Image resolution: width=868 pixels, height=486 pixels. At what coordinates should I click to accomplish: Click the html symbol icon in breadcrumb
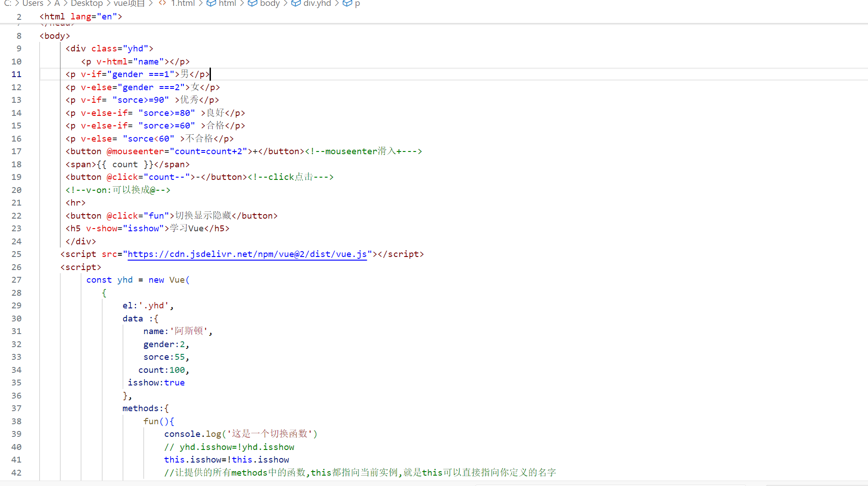pyautogui.click(x=211, y=3)
